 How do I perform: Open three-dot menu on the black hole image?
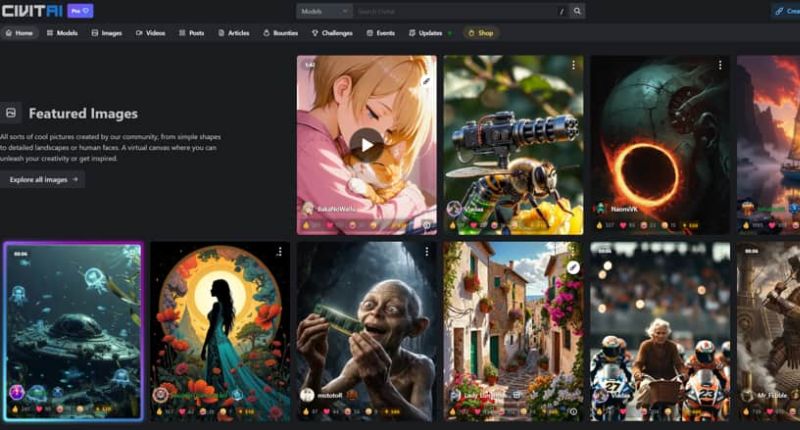click(720, 65)
